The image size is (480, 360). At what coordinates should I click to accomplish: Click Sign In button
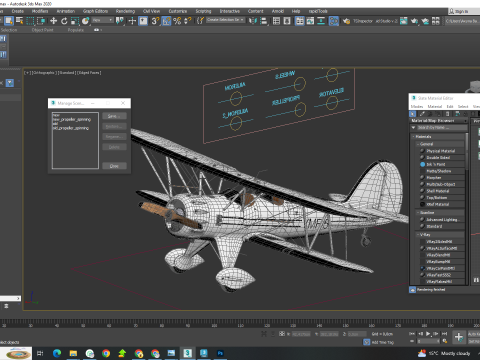tap(461, 11)
